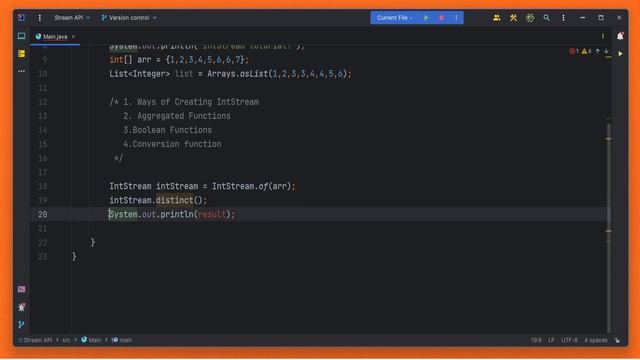Run the current file with play button

point(426,18)
